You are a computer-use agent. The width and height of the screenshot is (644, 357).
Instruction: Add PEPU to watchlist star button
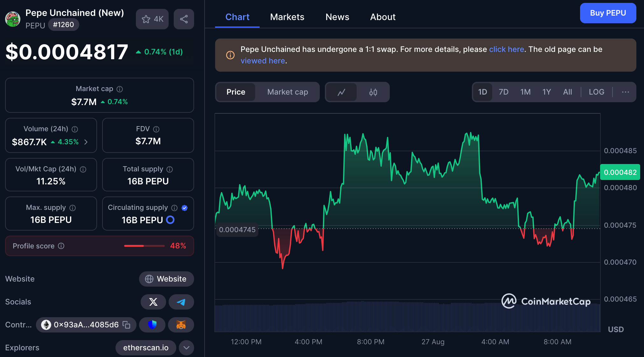point(152,19)
